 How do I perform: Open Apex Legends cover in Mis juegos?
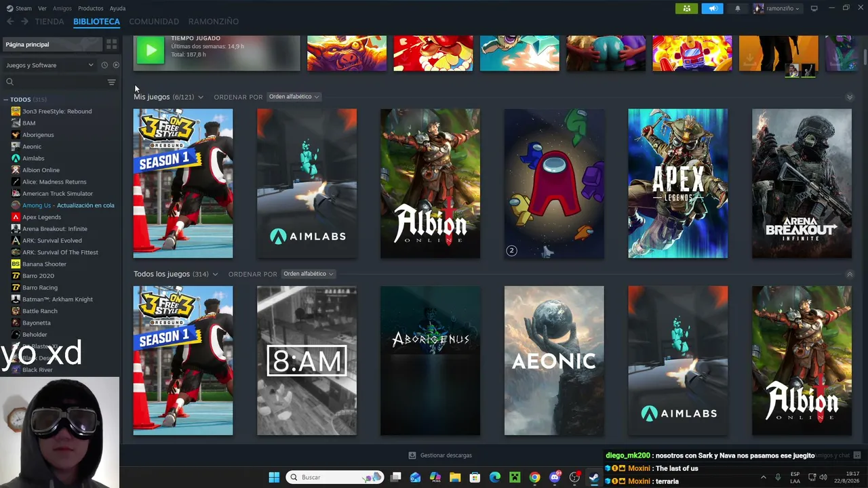678,184
